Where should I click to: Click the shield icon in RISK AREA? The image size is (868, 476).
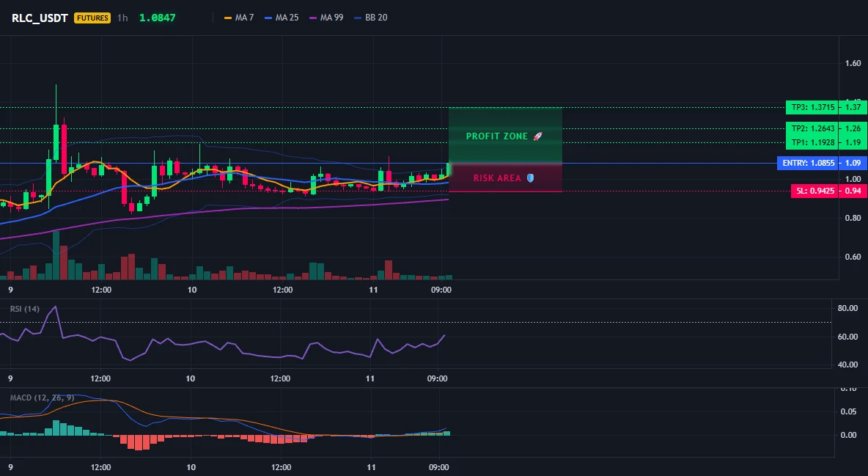click(x=530, y=178)
